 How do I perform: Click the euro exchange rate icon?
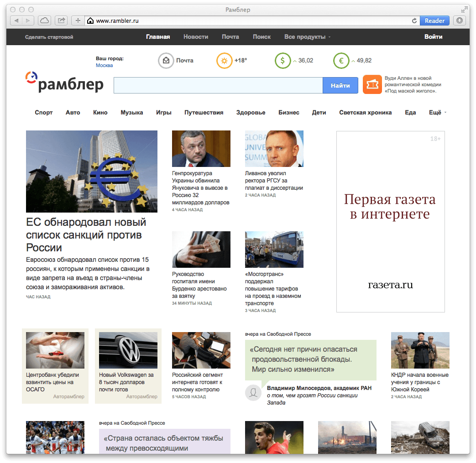pos(341,60)
